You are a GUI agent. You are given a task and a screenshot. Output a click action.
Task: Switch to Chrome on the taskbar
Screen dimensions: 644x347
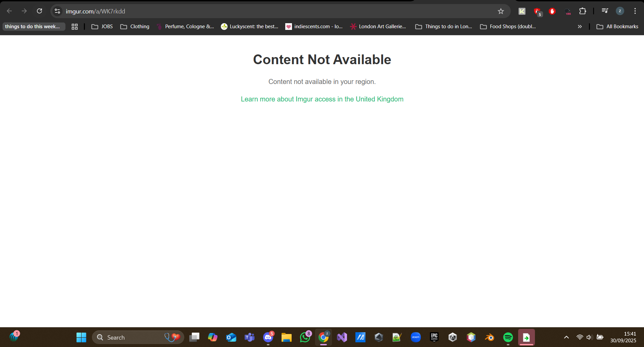pos(324,337)
